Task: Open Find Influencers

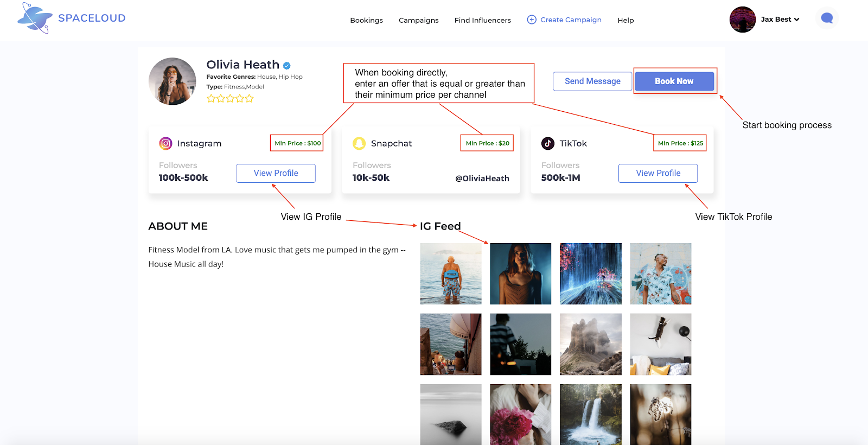Action: tap(483, 20)
